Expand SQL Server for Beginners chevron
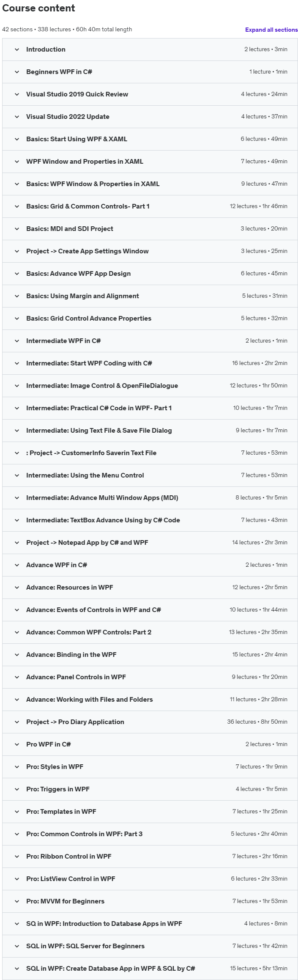Viewport: 298px width, 980px height. tap(17, 946)
